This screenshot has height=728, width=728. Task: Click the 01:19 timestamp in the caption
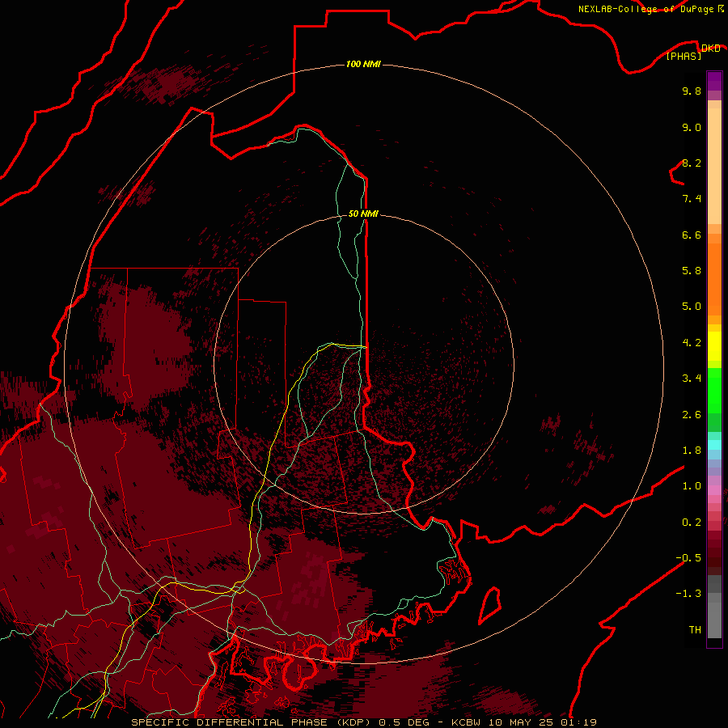[578, 722]
